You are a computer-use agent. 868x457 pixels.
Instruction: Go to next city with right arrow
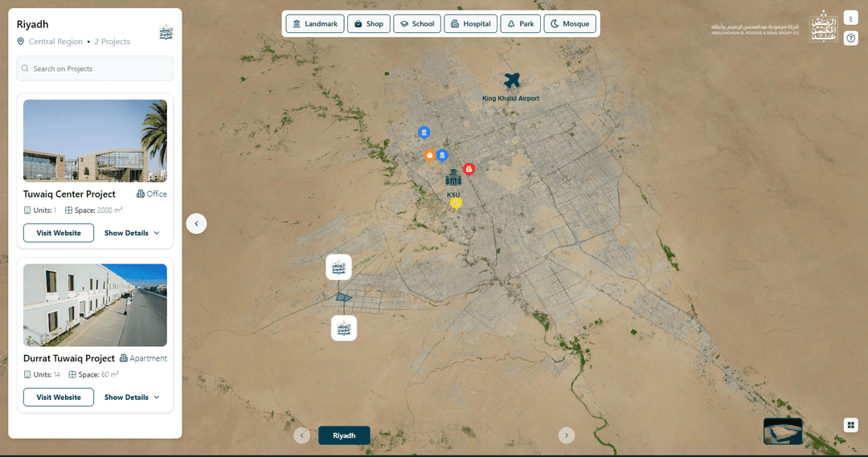coord(567,435)
